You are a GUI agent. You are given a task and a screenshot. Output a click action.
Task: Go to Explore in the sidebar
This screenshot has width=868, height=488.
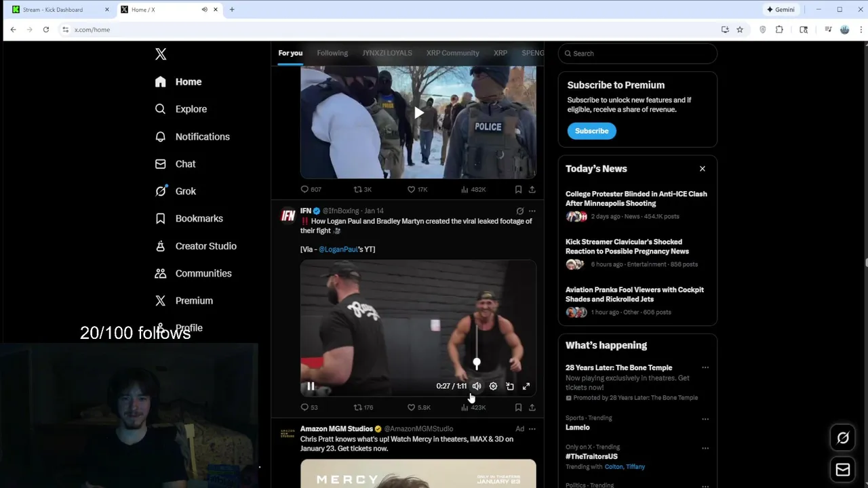(x=180, y=109)
